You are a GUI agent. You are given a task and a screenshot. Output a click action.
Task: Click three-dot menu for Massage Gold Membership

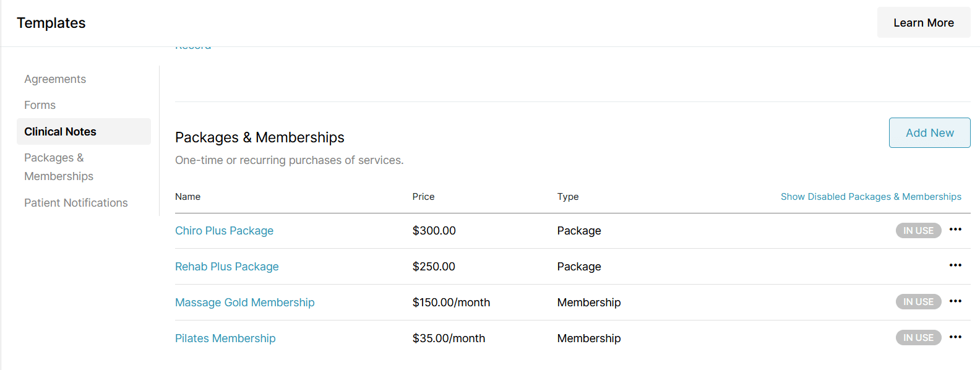pyautogui.click(x=955, y=301)
